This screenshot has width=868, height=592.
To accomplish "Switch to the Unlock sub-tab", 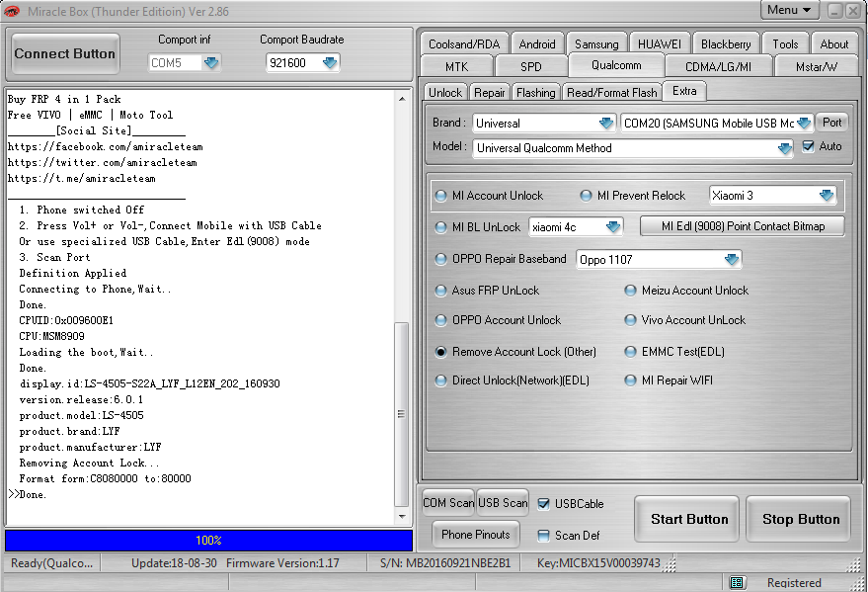I will 445,93.
